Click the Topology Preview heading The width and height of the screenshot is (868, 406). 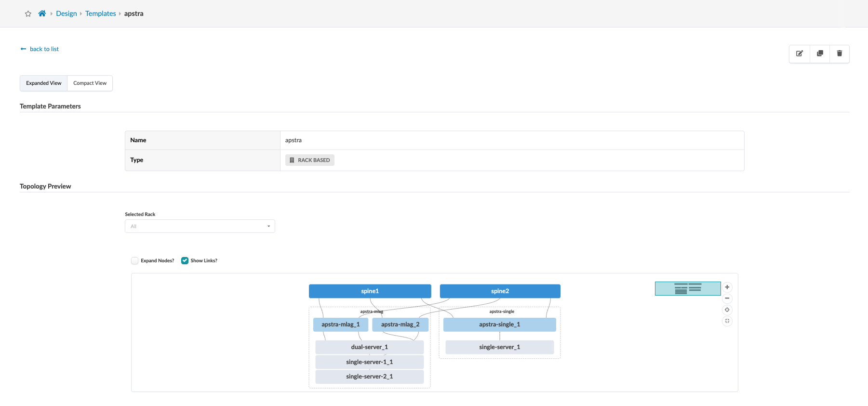[x=45, y=186]
